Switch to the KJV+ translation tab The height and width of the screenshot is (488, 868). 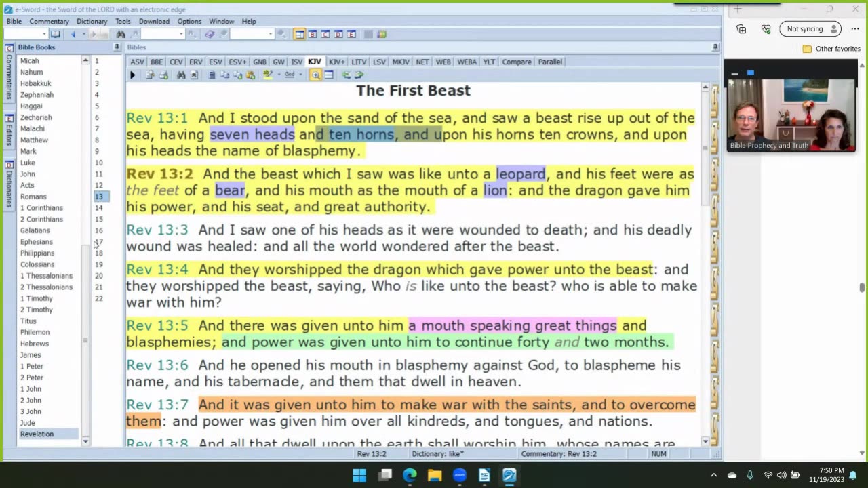[x=336, y=62]
